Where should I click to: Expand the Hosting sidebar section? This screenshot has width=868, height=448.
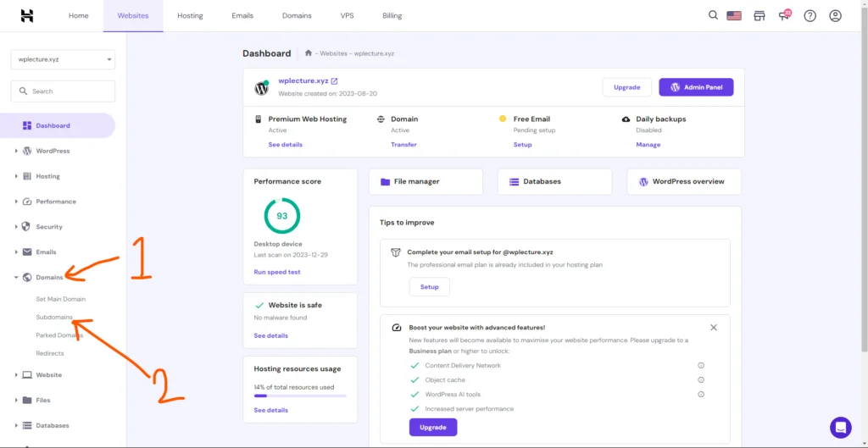point(16,176)
